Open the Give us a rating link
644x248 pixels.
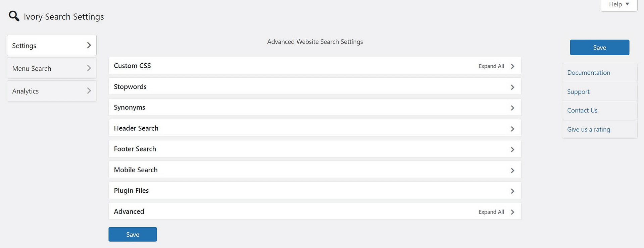pos(589,129)
